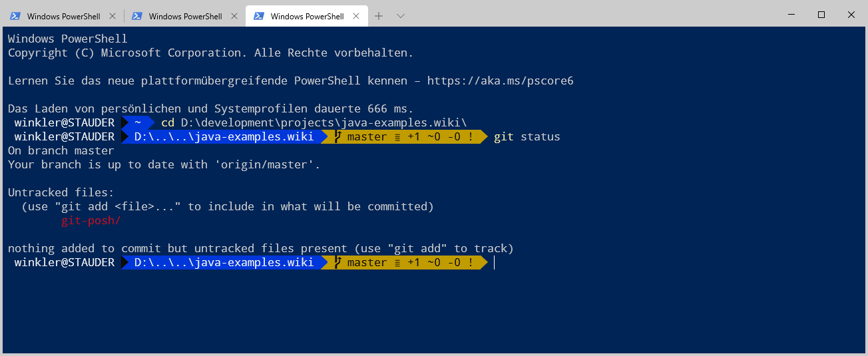Click the git branch icon in the bottom prompt
This screenshot has height=356, width=868.
338,262
